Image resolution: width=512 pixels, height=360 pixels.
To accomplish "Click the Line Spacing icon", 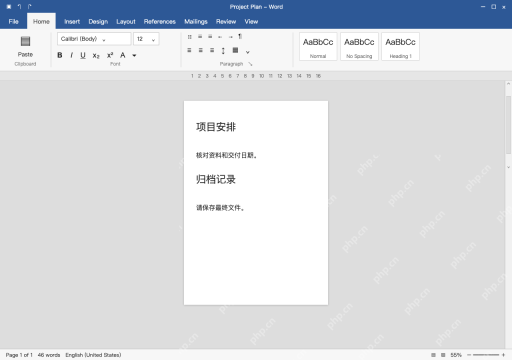I will tap(223, 51).
